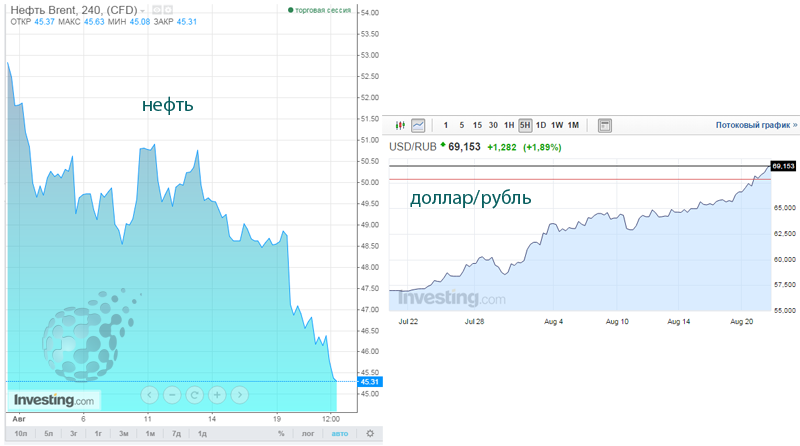Screen dimensions: 800x446
Task: Set USD/RUB interval to 1 minute
Action: [446, 125]
